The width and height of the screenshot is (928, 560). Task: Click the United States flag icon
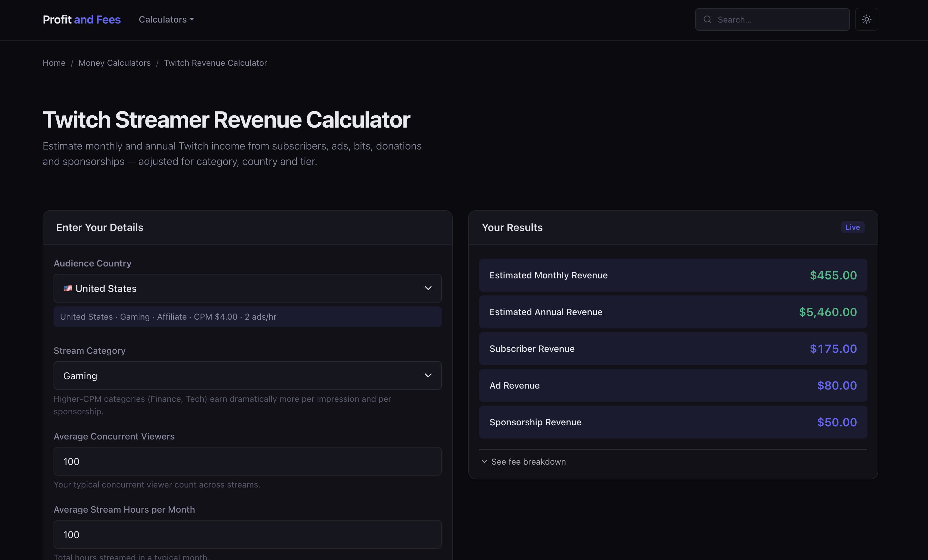[68, 288]
